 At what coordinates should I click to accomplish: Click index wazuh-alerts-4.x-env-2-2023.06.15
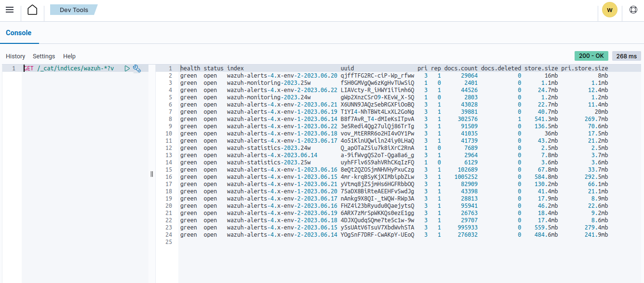coord(282,228)
